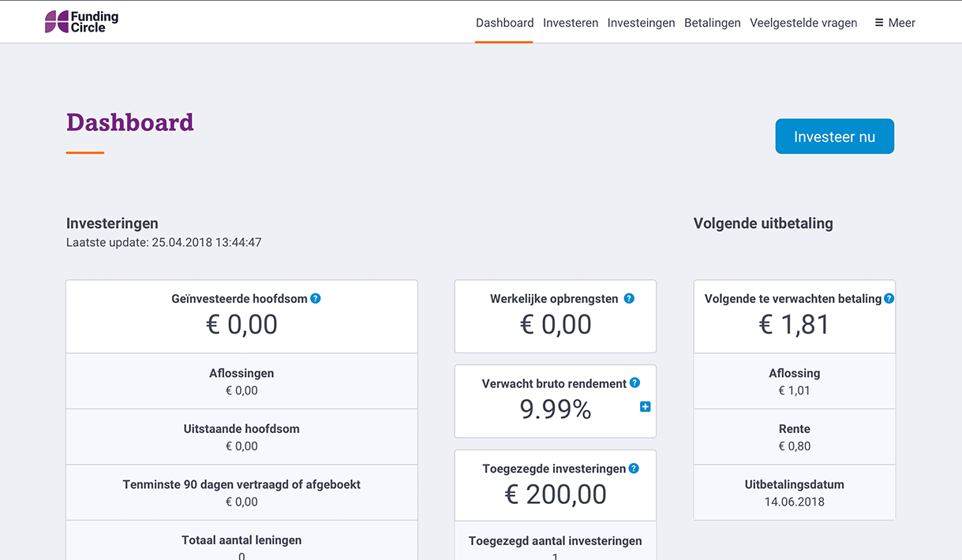Show info for Verwacht bruto rendement

[x=634, y=383]
